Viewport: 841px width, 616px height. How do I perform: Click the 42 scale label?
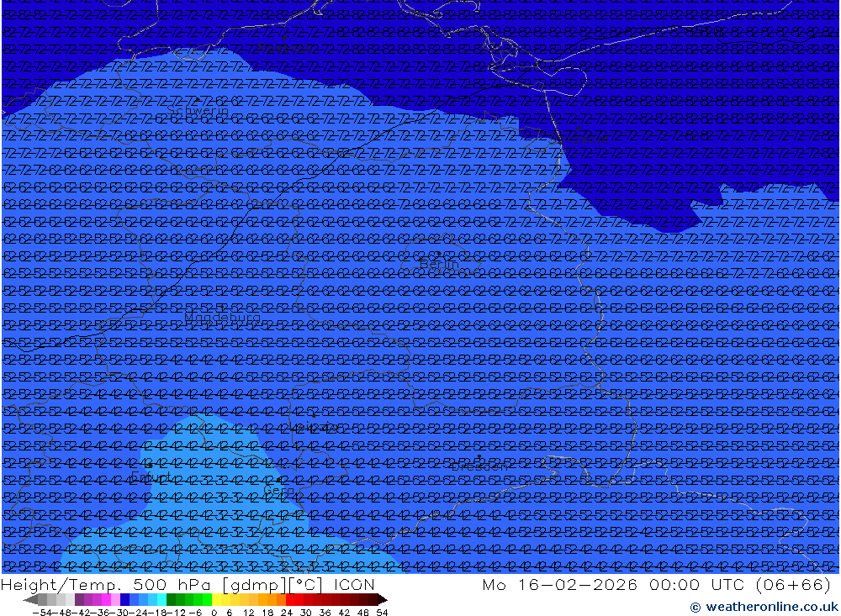click(344, 613)
